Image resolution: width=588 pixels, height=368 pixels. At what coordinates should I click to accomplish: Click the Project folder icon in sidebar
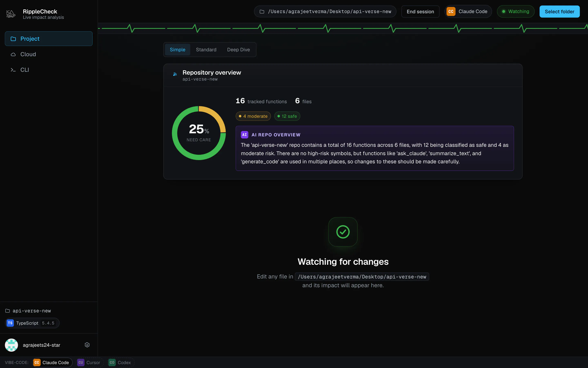click(x=13, y=39)
